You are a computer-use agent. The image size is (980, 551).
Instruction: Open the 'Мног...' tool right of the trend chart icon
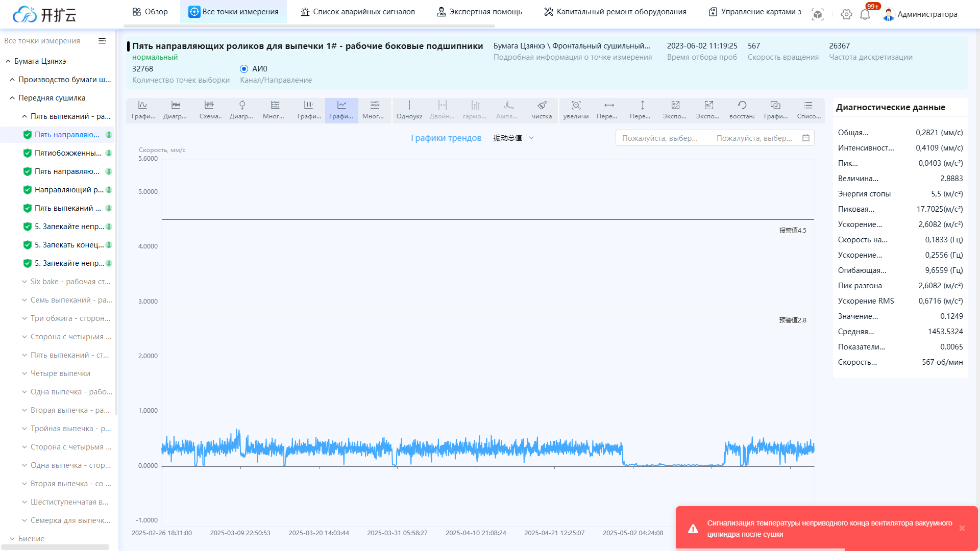click(375, 110)
